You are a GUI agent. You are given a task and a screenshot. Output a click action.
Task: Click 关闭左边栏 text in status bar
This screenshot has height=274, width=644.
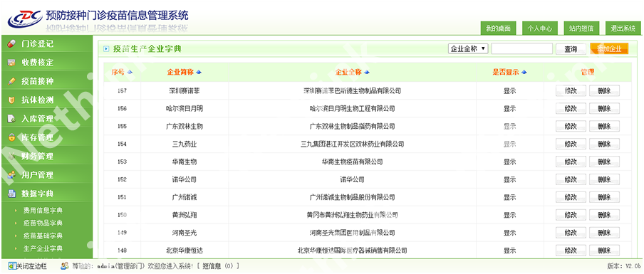(x=32, y=266)
